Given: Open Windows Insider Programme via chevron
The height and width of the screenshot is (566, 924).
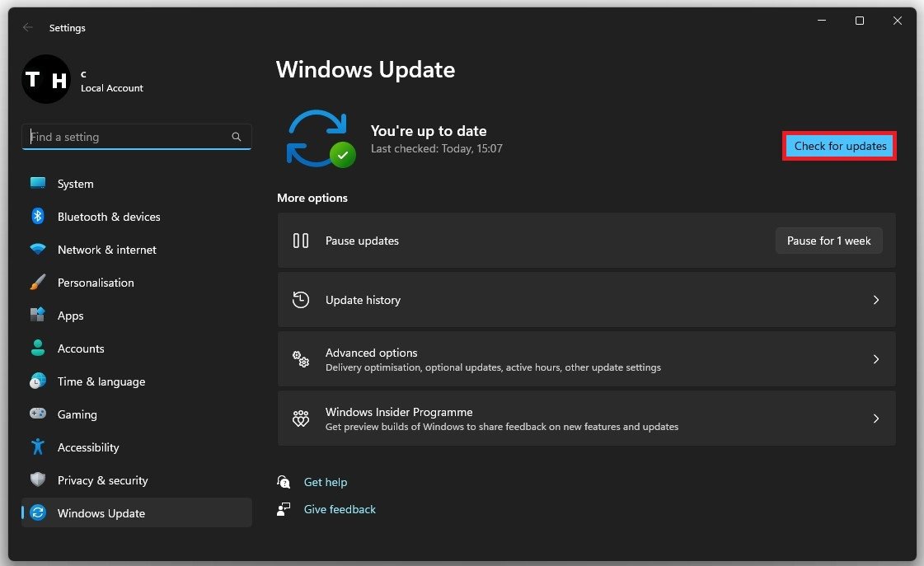Looking at the screenshot, I should [x=875, y=419].
